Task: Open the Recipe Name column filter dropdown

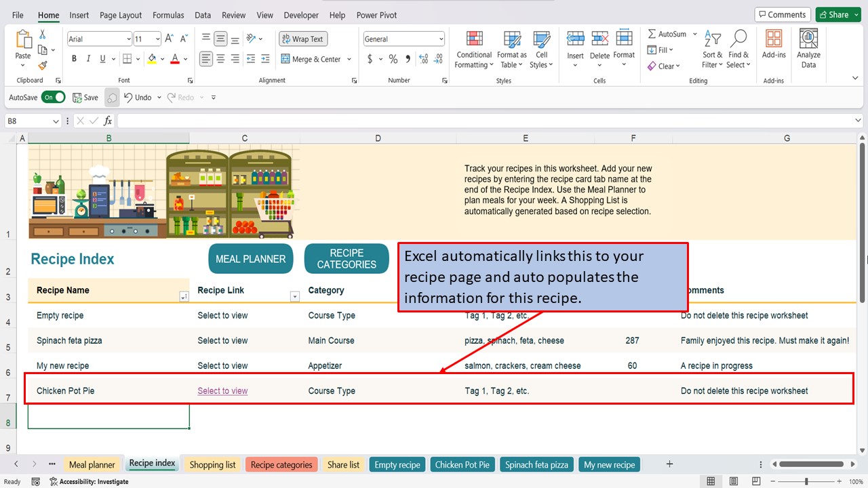Action: click(184, 296)
